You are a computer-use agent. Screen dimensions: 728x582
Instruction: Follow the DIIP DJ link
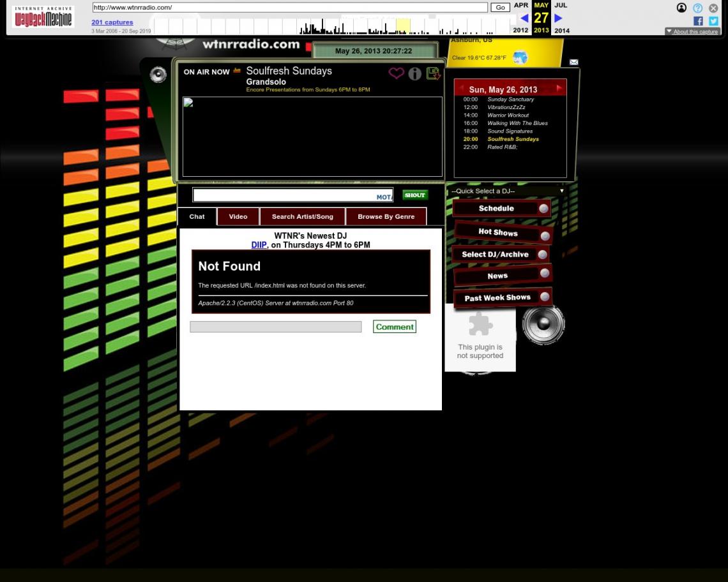click(x=259, y=245)
